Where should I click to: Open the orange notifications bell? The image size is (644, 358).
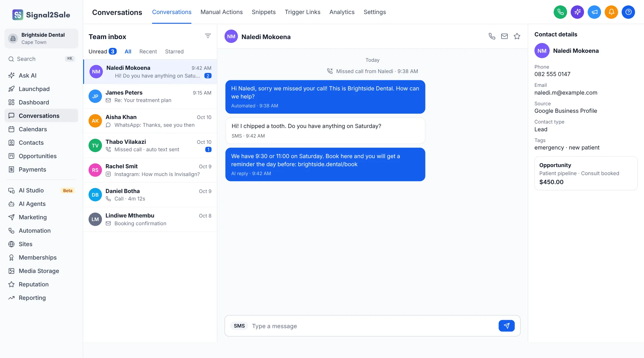pos(611,12)
